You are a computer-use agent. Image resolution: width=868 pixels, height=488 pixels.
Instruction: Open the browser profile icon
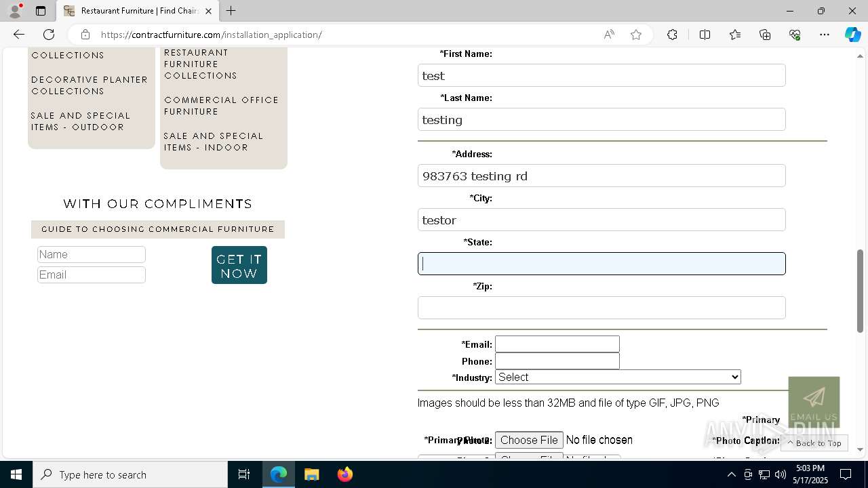(x=15, y=11)
